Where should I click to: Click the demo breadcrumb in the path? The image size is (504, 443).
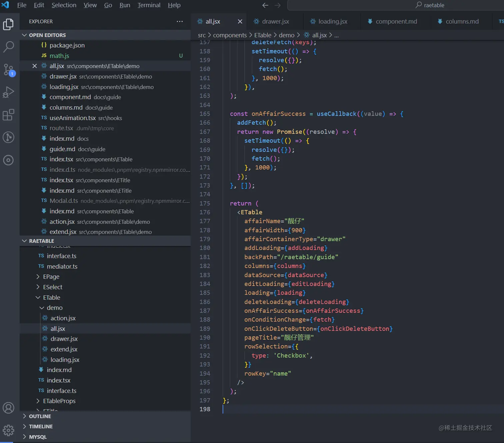[x=286, y=35]
